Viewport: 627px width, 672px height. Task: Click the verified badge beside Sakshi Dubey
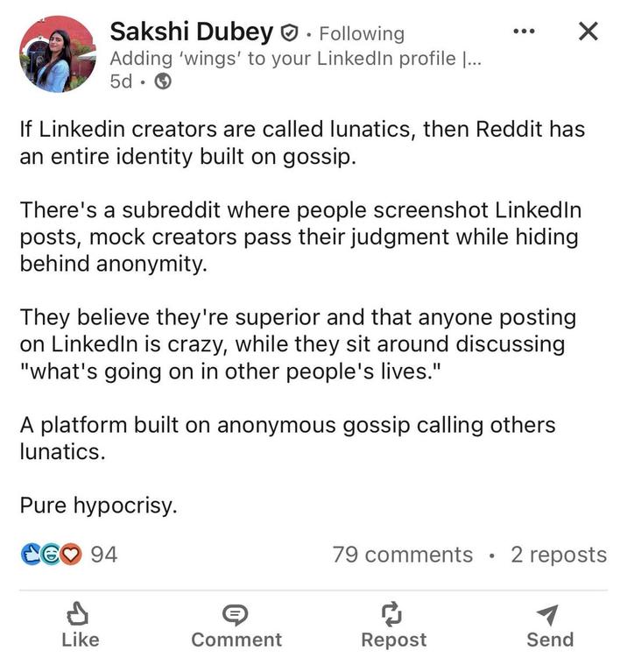click(x=288, y=33)
